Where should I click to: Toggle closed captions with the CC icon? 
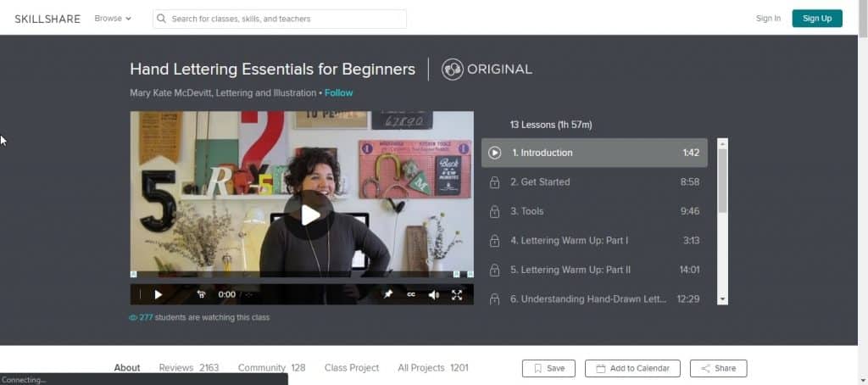(x=411, y=295)
